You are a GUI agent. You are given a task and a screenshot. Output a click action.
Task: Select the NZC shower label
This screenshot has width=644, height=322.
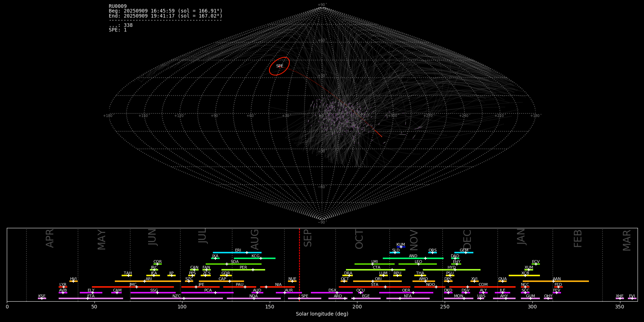click(x=176, y=296)
